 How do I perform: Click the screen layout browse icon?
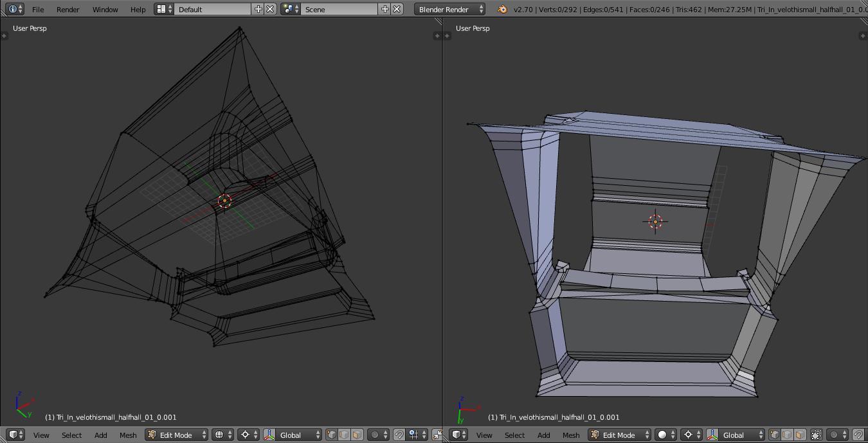coord(164,9)
